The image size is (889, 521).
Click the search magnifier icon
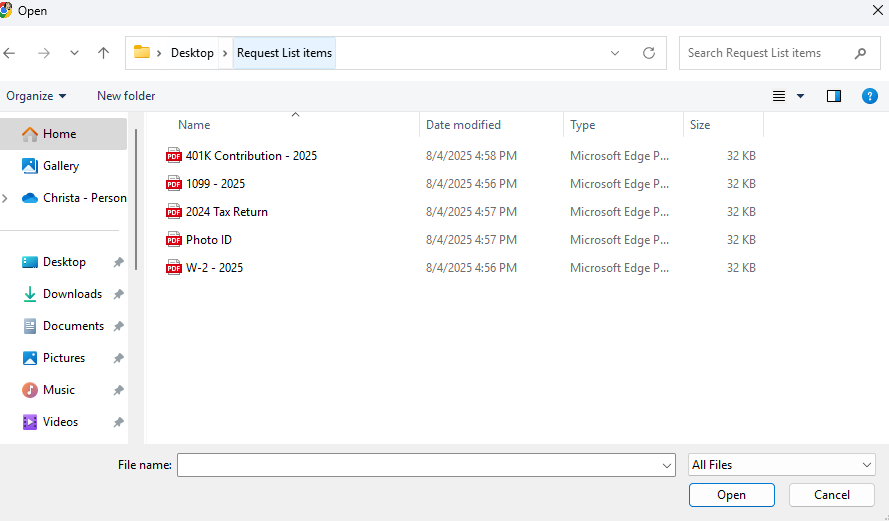(860, 53)
